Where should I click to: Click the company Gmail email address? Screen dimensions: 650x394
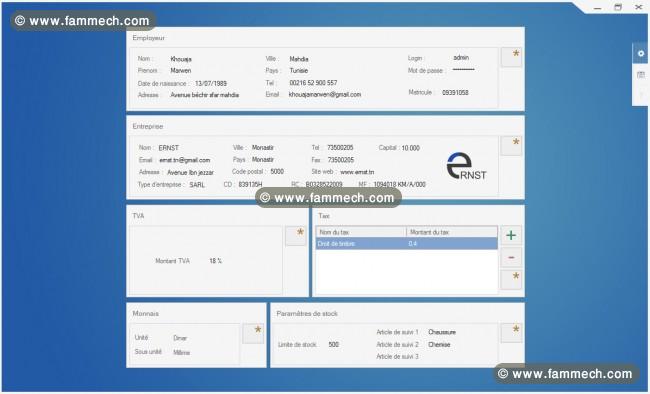pos(184,160)
